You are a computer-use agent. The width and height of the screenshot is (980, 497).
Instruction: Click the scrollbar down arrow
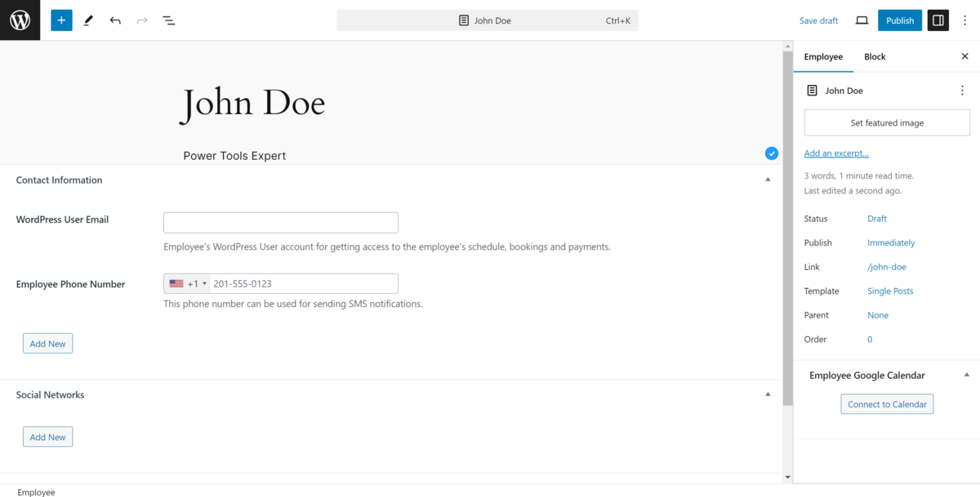pyautogui.click(x=787, y=477)
